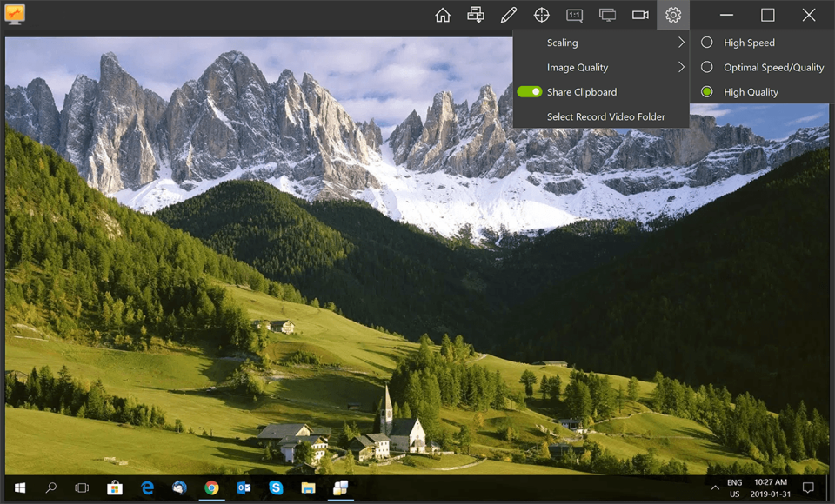Open the Image Quality submenu
The width and height of the screenshot is (835, 504).
coord(577,66)
